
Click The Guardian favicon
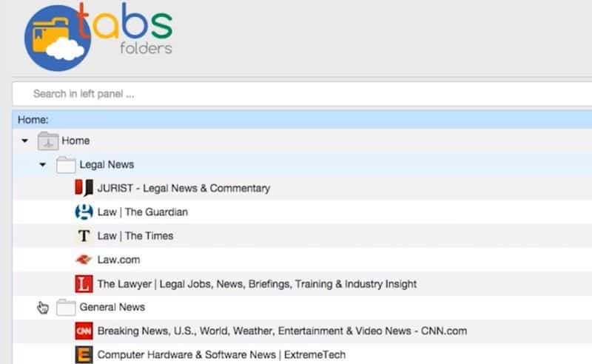click(x=84, y=212)
